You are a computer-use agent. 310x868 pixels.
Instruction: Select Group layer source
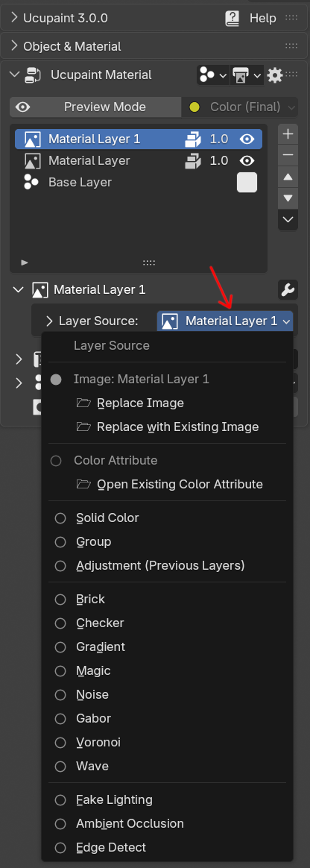[168, 542]
